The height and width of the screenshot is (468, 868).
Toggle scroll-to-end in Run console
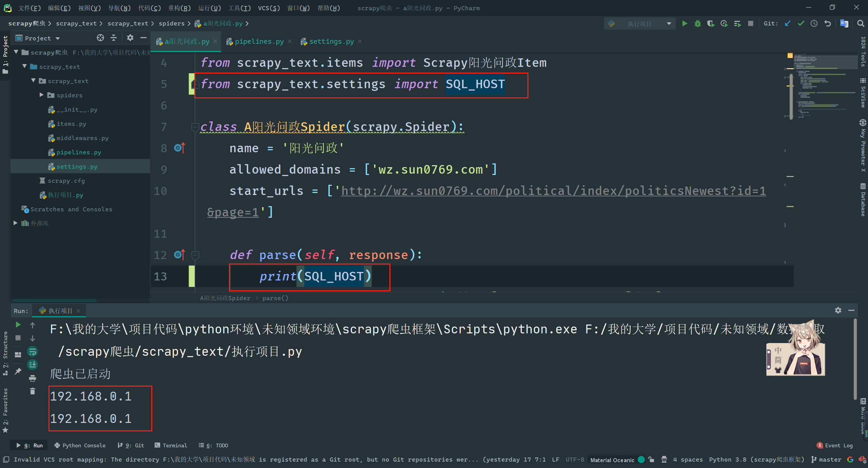[33, 365]
